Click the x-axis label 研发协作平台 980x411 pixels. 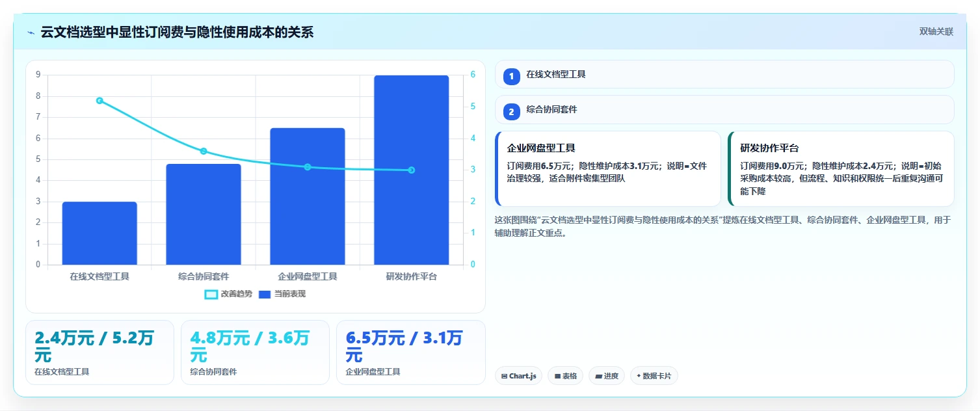(x=412, y=276)
